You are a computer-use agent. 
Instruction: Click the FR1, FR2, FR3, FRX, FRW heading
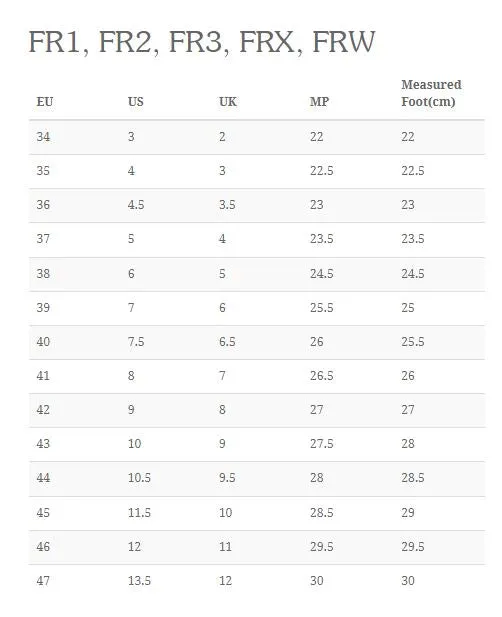click(x=202, y=42)
